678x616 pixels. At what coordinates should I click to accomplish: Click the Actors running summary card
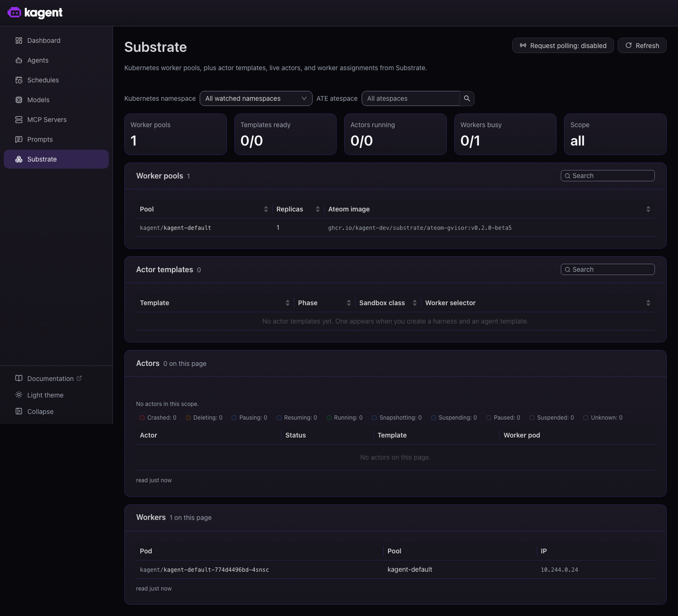coord(395,134)
